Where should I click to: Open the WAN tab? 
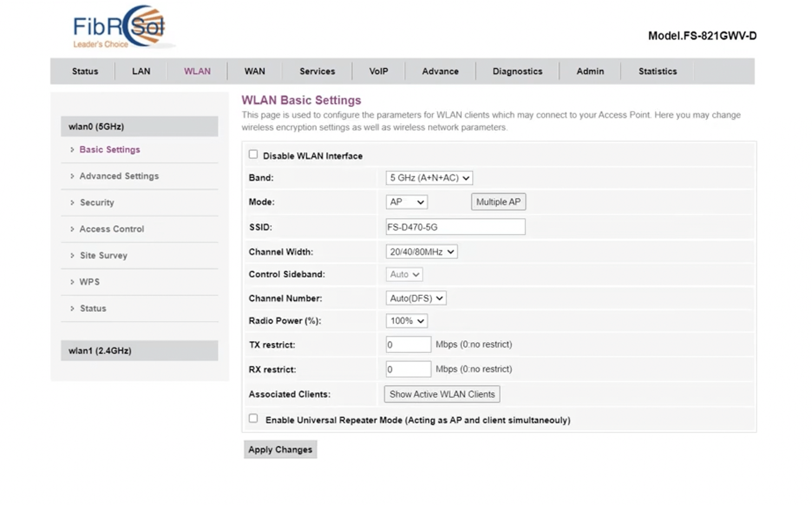[254, 71]
